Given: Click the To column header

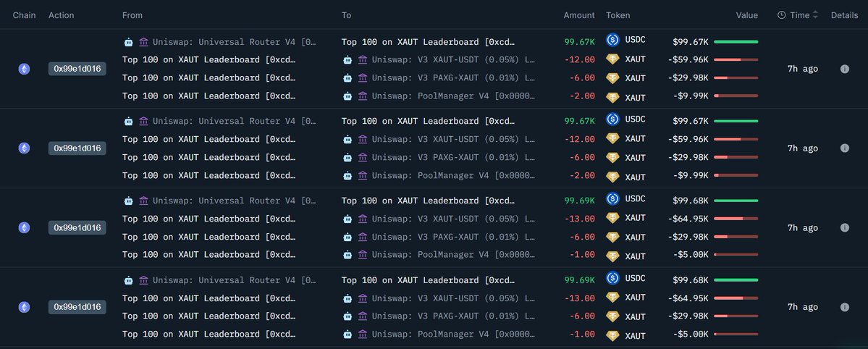Looking at the screenshot, I should [347, 15].
